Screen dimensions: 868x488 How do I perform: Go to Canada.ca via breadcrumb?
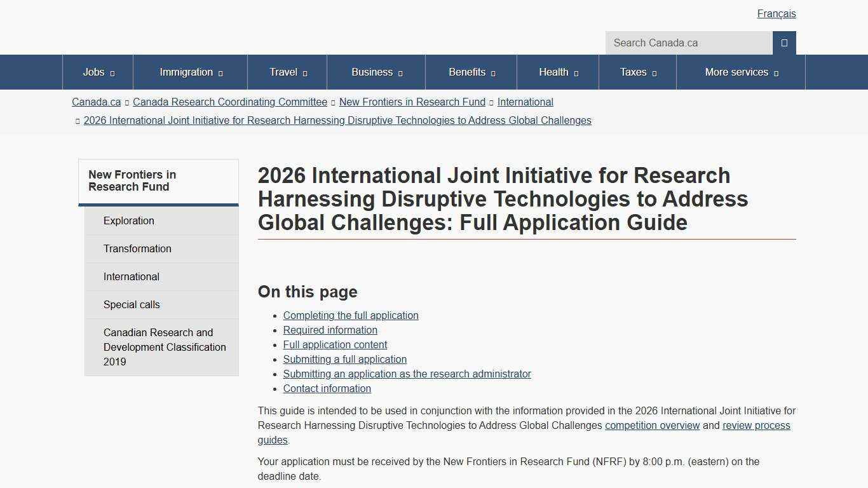[96, 102]
